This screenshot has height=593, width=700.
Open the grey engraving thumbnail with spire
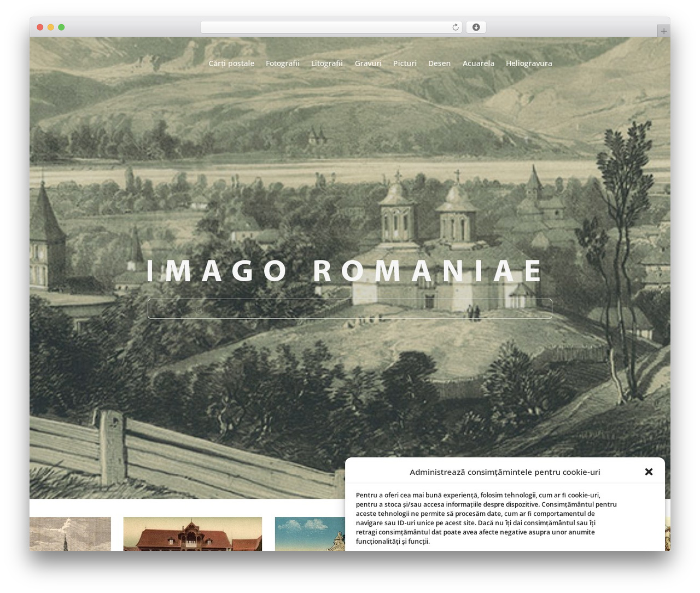tap(70, 534)
